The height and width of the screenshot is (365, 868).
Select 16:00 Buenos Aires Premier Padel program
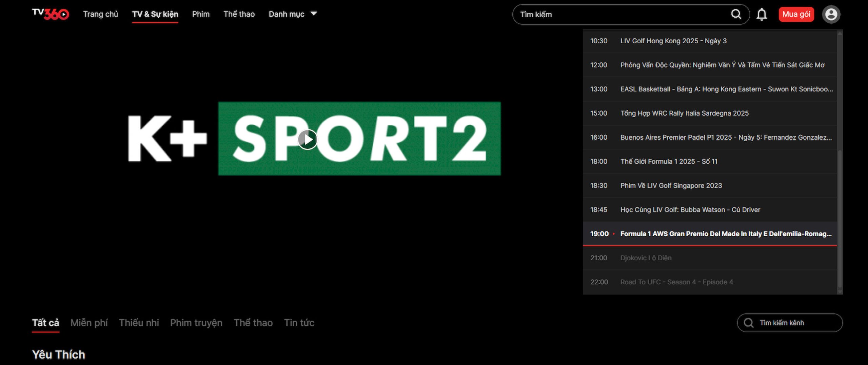tap(710, 137)
